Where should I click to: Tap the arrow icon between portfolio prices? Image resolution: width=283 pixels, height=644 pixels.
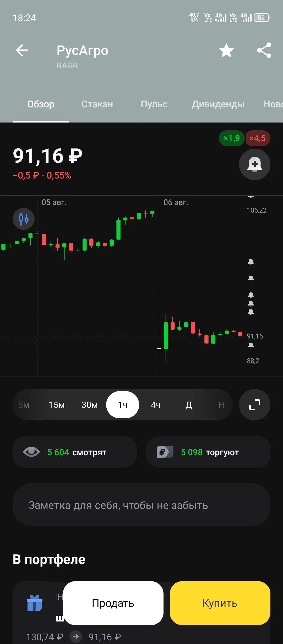(x=76, y=637)
